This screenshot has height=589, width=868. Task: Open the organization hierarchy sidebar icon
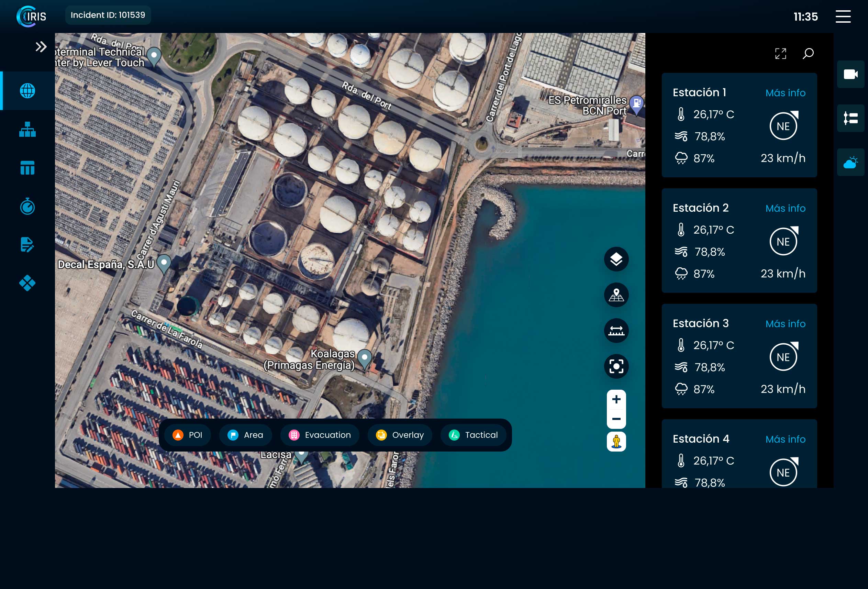(x=27, y=130)
